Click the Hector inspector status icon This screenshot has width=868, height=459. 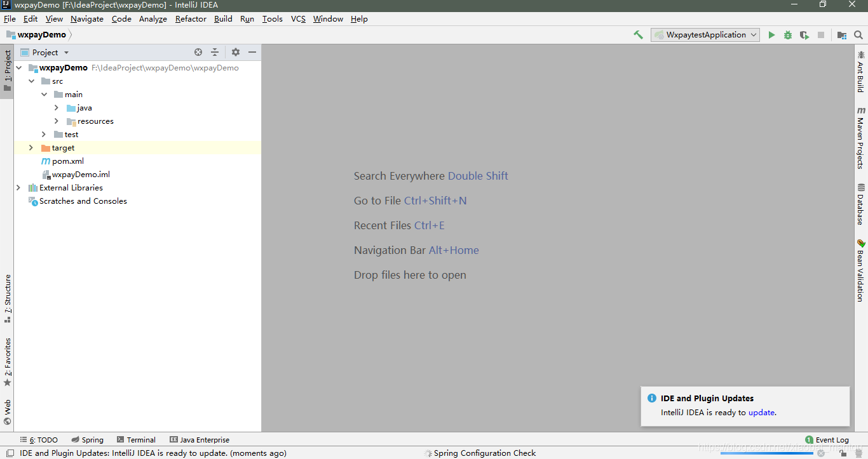[858, 453]
